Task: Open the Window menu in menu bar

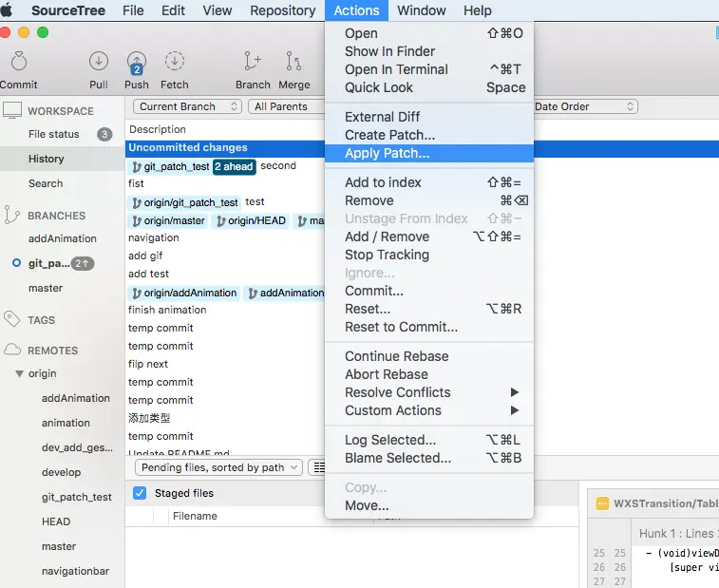Action: click(422, 10)
